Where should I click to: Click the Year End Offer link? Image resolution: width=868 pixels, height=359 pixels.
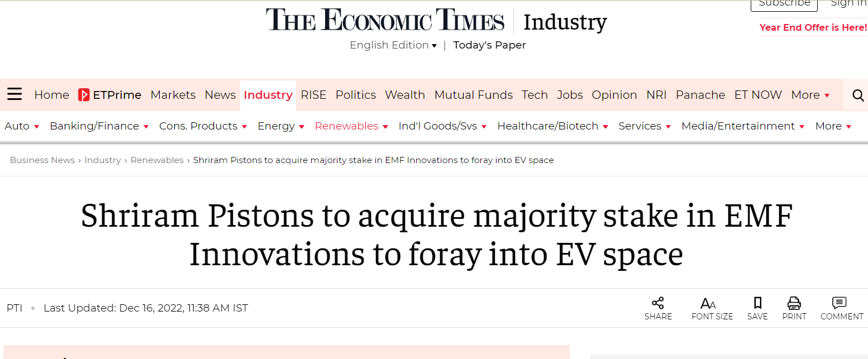coord(813,27)
